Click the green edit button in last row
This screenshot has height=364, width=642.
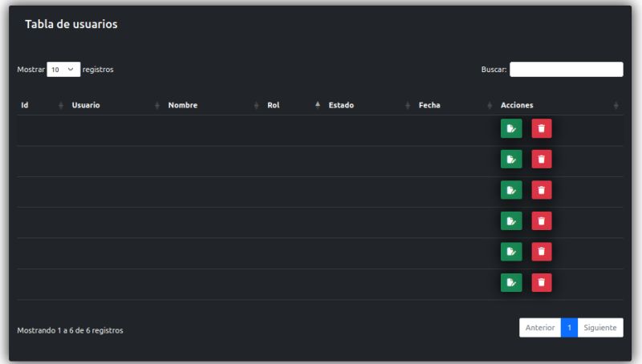(511, 282)
